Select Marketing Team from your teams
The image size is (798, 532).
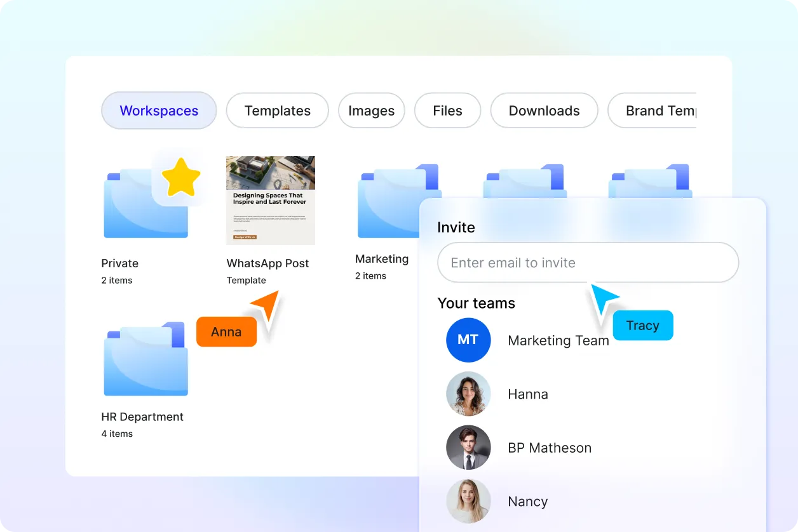click(558, 340)
